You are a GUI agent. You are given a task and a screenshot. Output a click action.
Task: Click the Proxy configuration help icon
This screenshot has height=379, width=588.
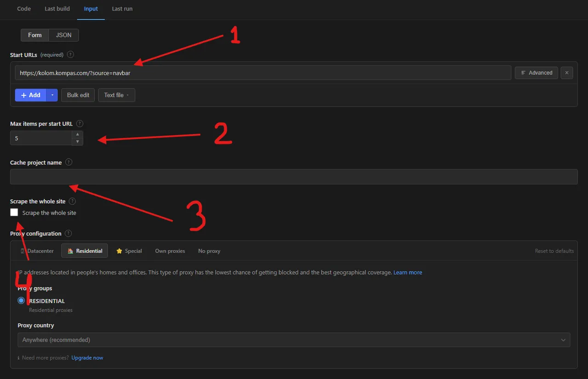coord(68,234)
